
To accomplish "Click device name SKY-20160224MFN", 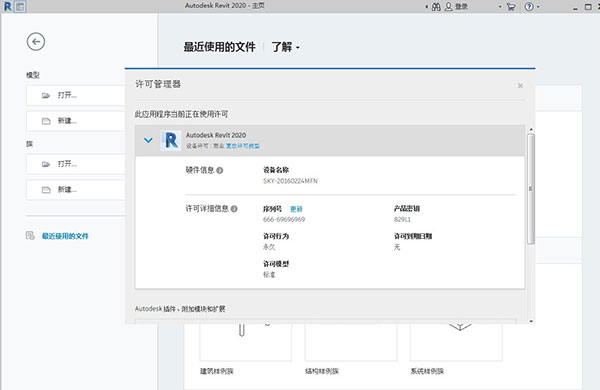I will coord(290,181).
